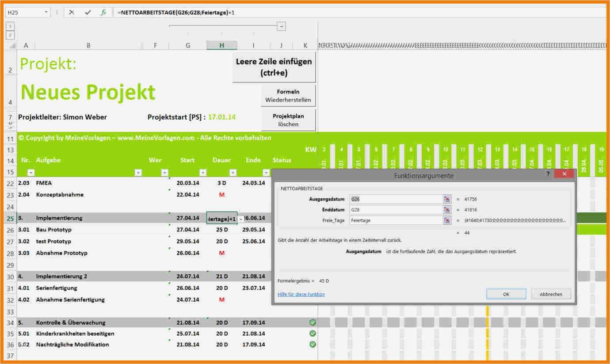Click OK to confirm NETTOARBEITSTAGE arguments

(x=506, y=294)
